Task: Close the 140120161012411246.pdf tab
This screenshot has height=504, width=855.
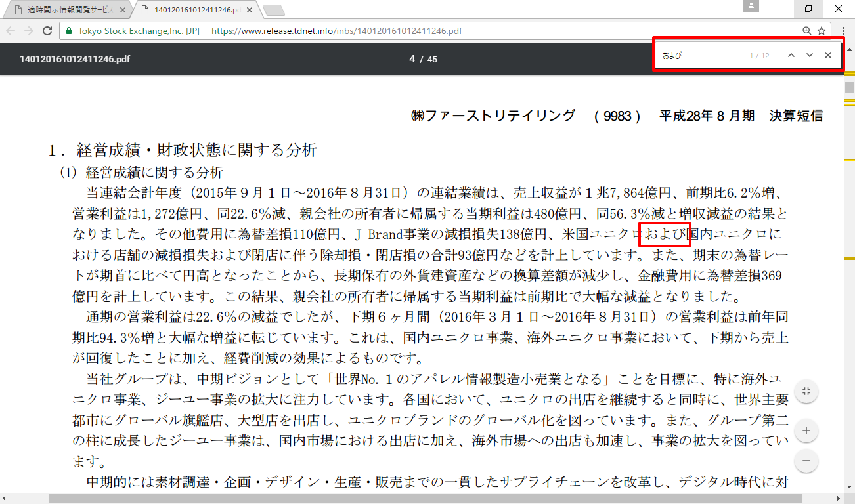Action: (x=251, y=10)
